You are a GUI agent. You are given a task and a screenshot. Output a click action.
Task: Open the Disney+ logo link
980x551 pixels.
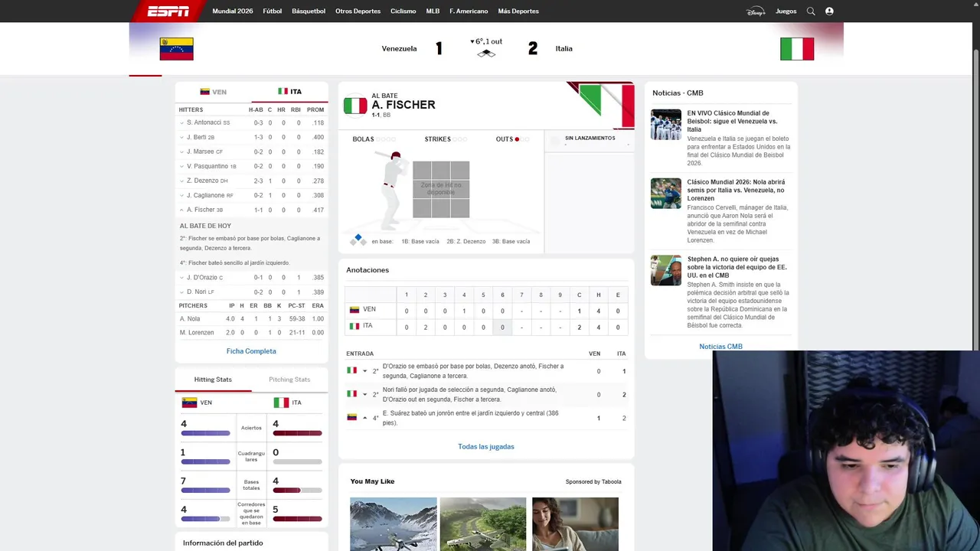[756, 11]
